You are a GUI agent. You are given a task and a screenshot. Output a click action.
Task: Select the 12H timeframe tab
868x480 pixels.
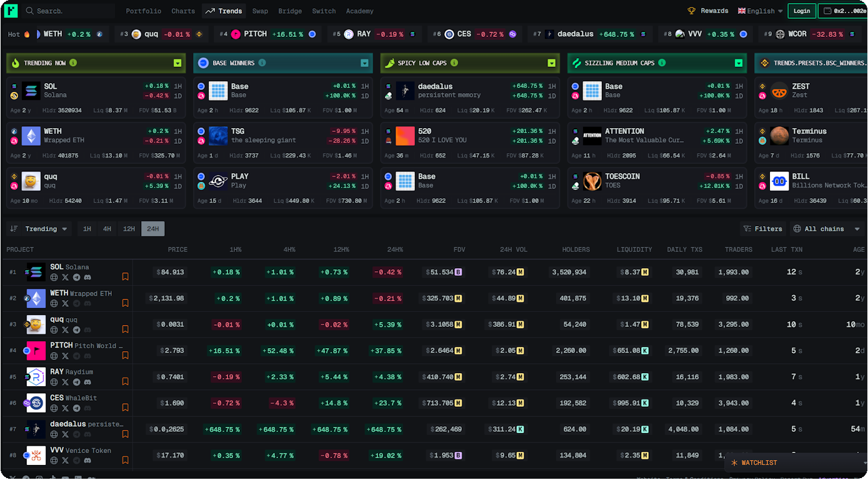pos(129,229)
